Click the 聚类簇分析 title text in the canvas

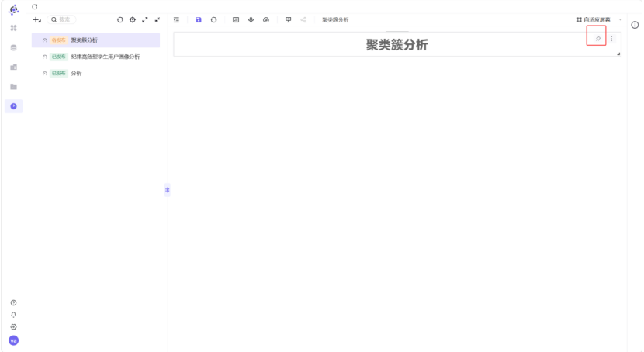[x=396, y=45]
